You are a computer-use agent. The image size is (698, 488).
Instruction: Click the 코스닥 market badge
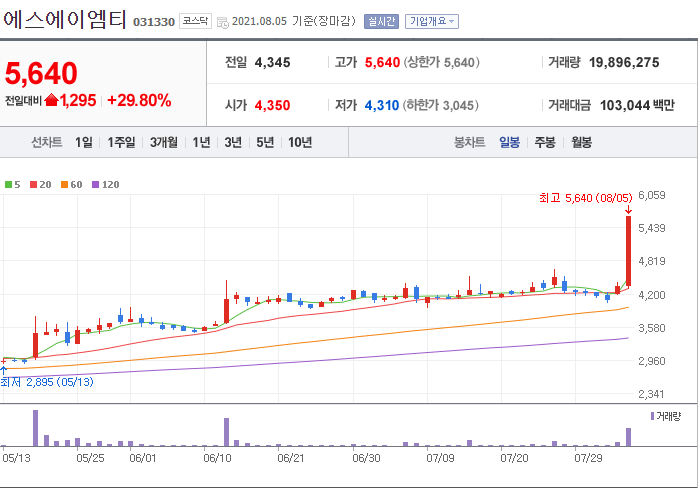click(195, 21)
